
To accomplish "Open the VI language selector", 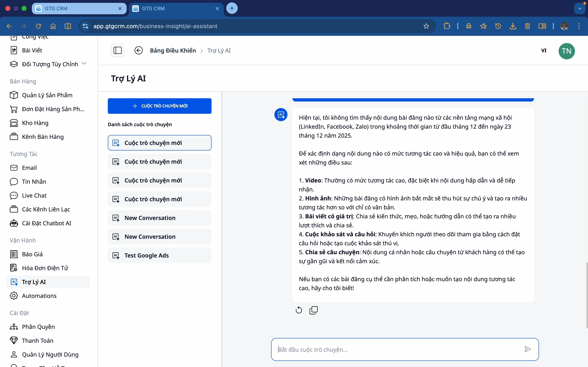I will tap(544, 51).
